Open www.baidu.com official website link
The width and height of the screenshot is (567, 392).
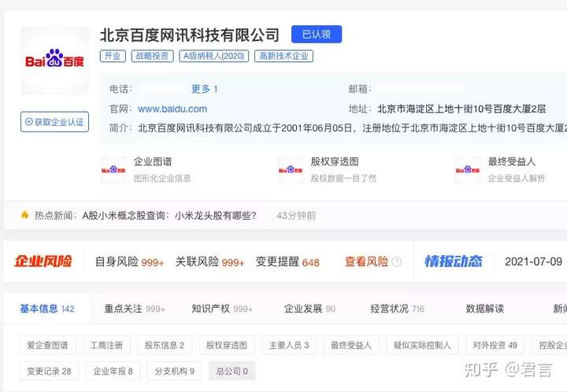pyautogui.click(x=172, y=109)
